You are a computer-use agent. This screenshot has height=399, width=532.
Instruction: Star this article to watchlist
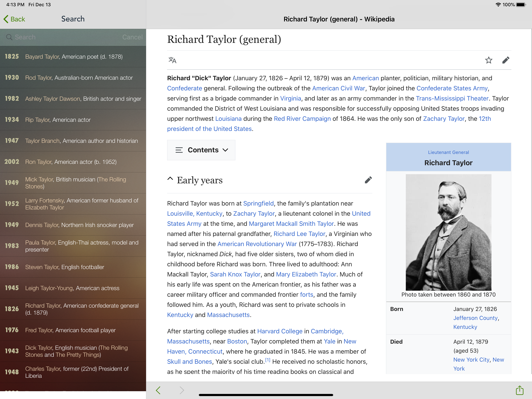(488, 60)
